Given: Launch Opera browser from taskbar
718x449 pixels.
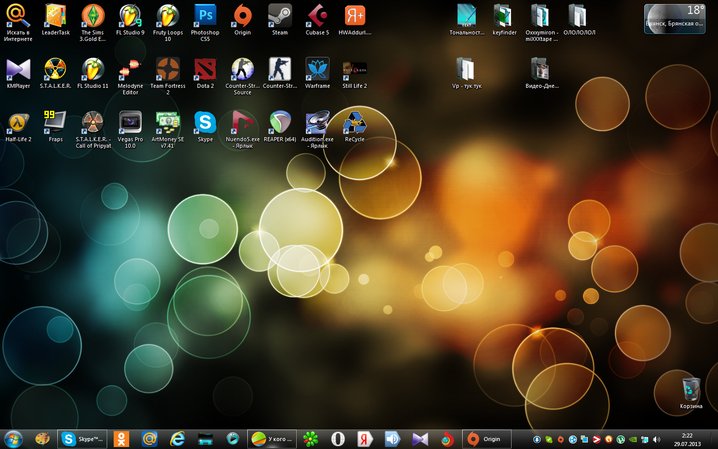Looking at the screenshot, I should coord(338,439).
